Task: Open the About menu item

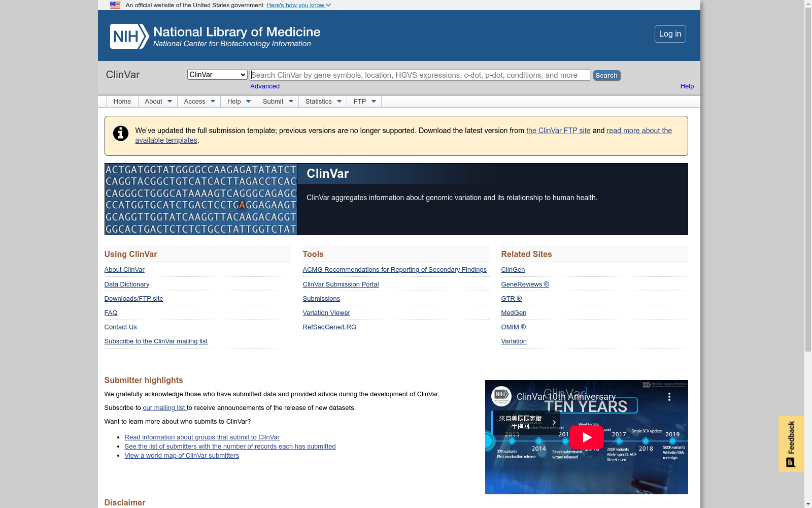Action: [x=153, y=102]
